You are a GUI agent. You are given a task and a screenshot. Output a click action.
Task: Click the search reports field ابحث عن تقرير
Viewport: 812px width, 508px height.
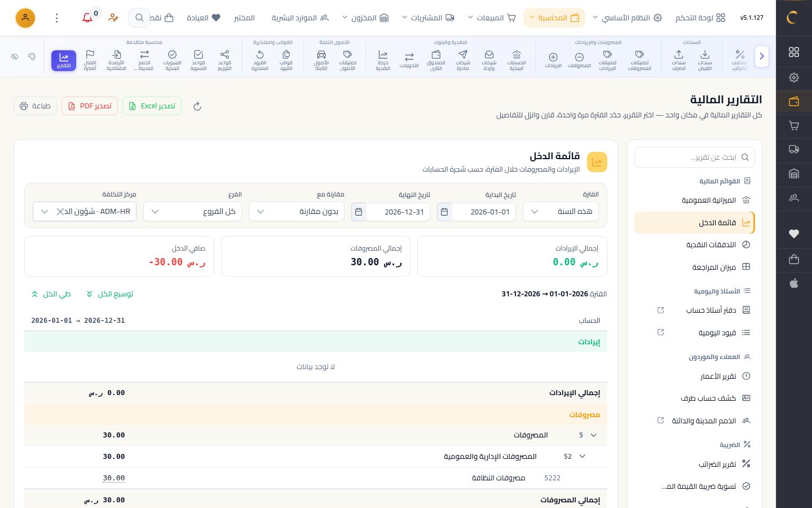[695, 157]
